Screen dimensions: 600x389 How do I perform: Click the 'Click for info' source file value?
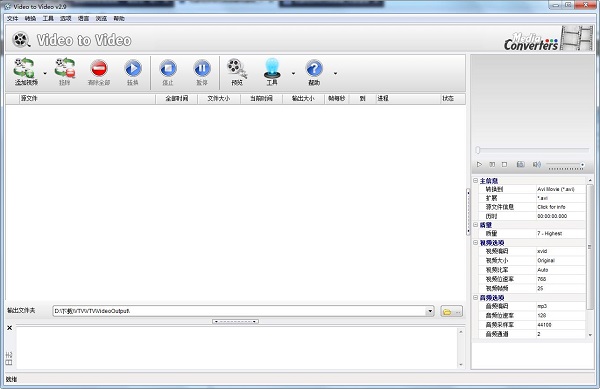click(x=551, y=207)
